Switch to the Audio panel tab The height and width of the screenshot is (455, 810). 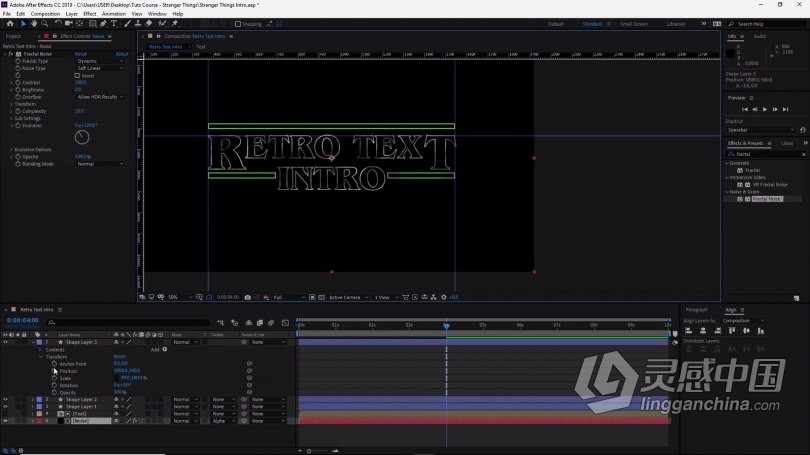pos(759,36)
